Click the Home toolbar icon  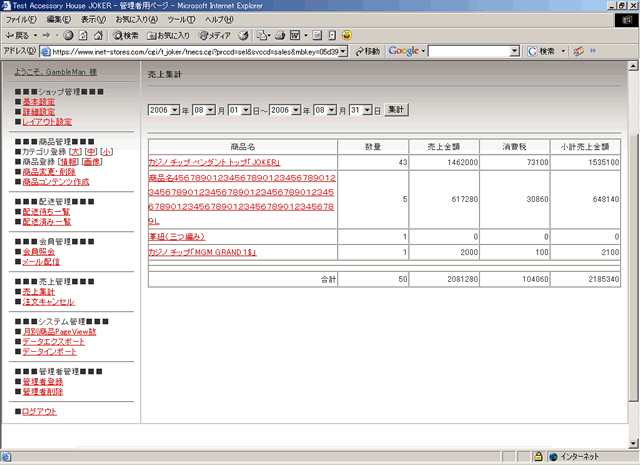pos(98,35)
